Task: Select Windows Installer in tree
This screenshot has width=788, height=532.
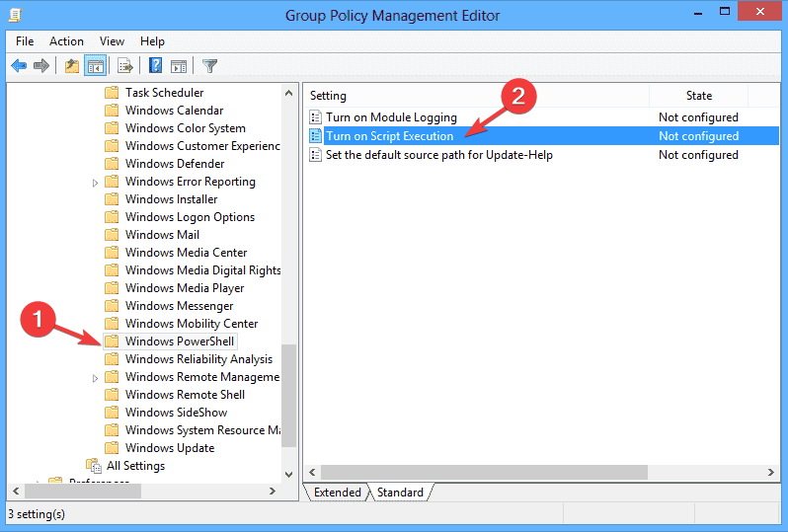Action: pos(171,199)
